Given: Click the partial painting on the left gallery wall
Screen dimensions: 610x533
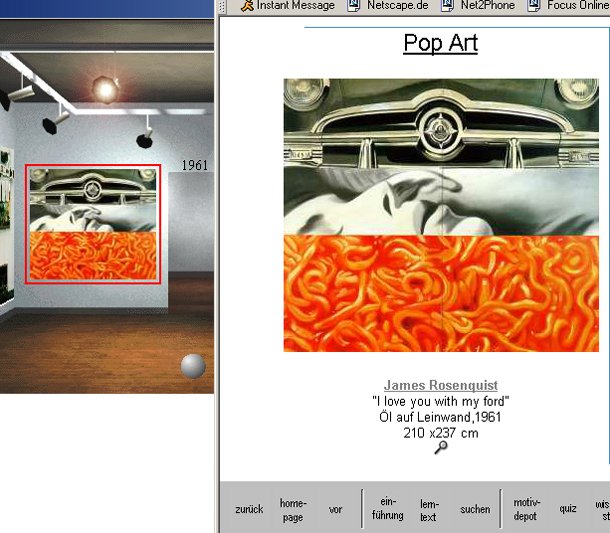Looking at the screenshot, I should pyautogui.click(x=6, y=226).
